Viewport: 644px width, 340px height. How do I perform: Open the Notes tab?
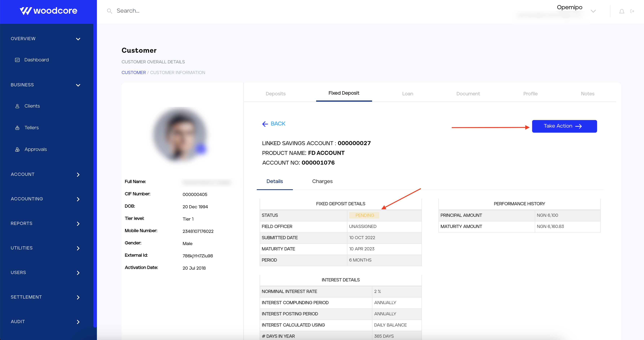pyautogui.click(x=588, y=94)
